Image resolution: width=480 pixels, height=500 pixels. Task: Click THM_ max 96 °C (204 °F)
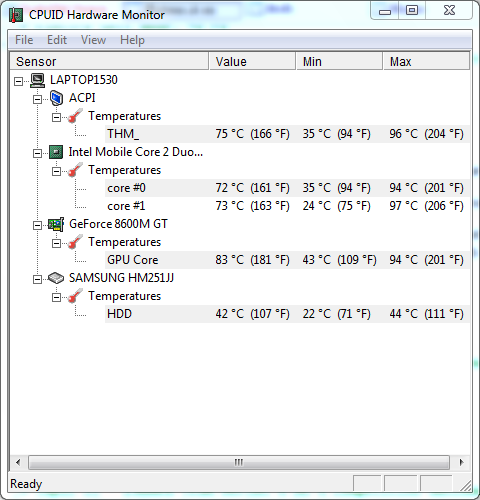pyautogui.click(x=426, y=134)
